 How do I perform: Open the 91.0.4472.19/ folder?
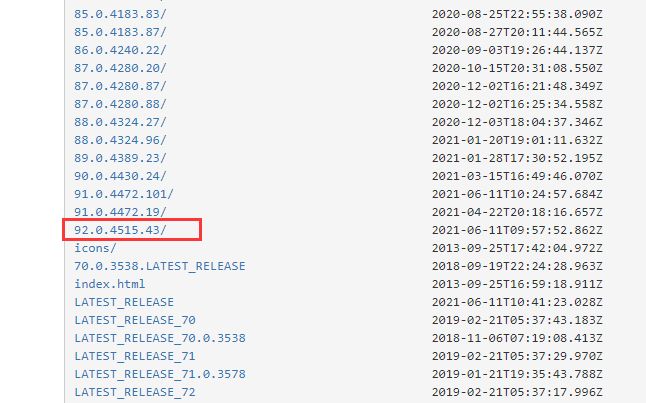120,212
